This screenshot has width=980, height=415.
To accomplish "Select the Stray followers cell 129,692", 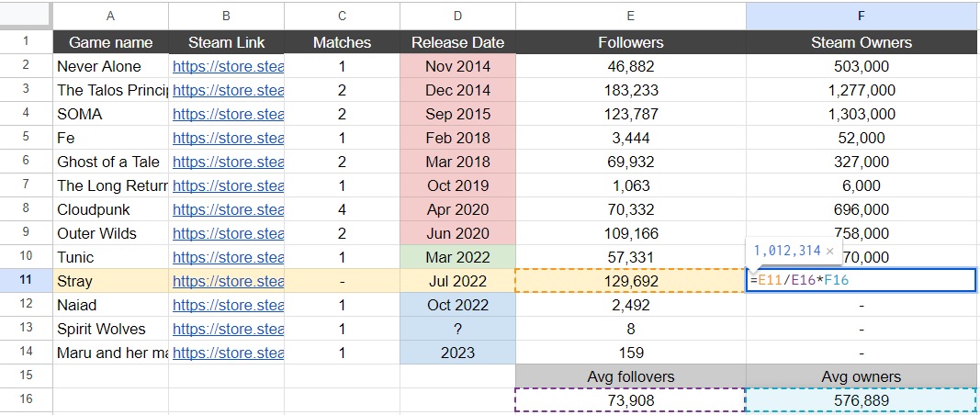I will tap(631, 281).
